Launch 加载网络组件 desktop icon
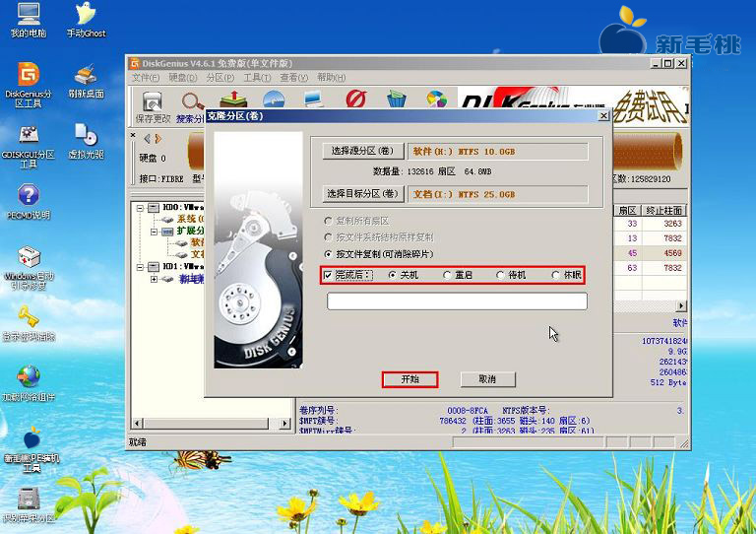Image resolution: width=756 pixels, height=534 pixels. [x=29, y=383]
